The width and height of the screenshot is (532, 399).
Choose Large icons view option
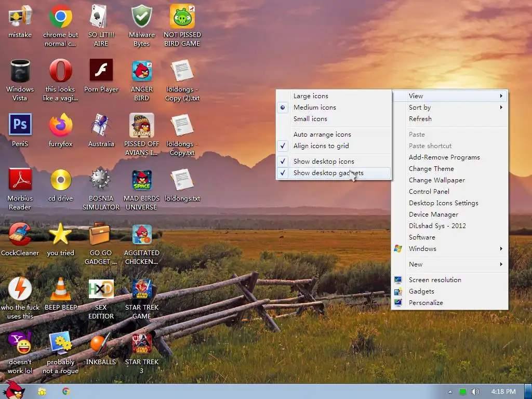click(x=334, y=96)
